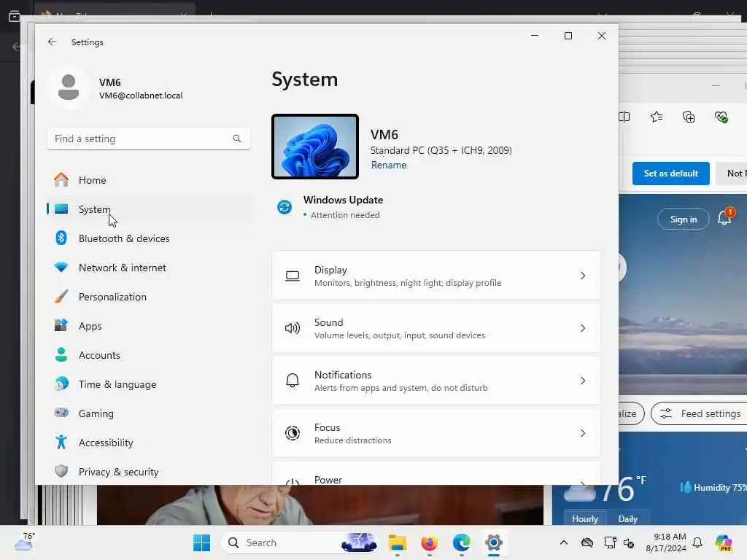Image resolution: width=747 pixels, height=560 pixels.
Task: Open Personalization settings
Action: tap(149, 297)
